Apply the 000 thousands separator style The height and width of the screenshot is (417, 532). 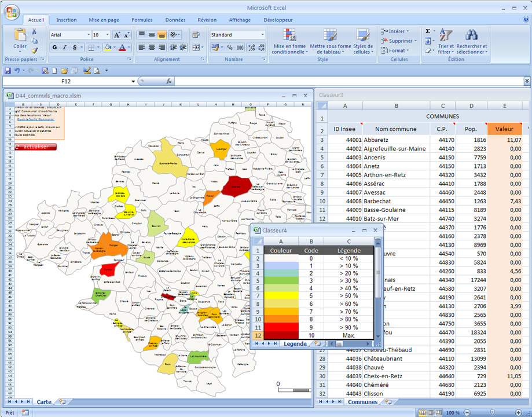[240, 47]
